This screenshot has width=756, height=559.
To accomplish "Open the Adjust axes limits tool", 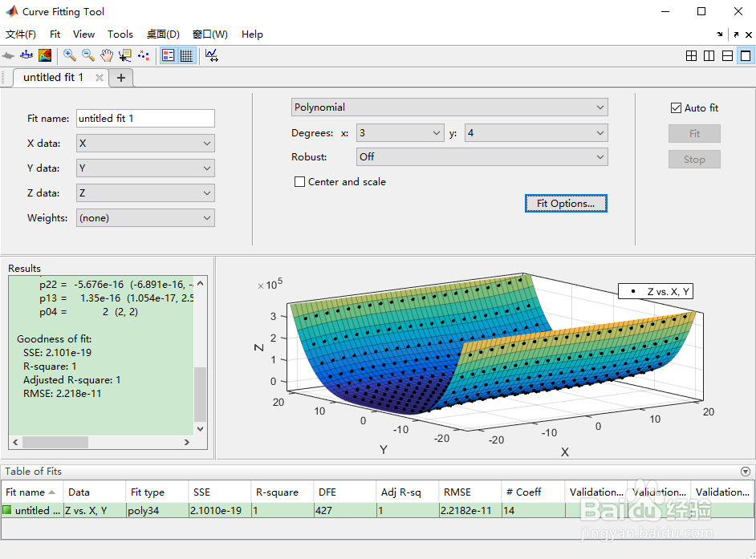I will point(212,56).
